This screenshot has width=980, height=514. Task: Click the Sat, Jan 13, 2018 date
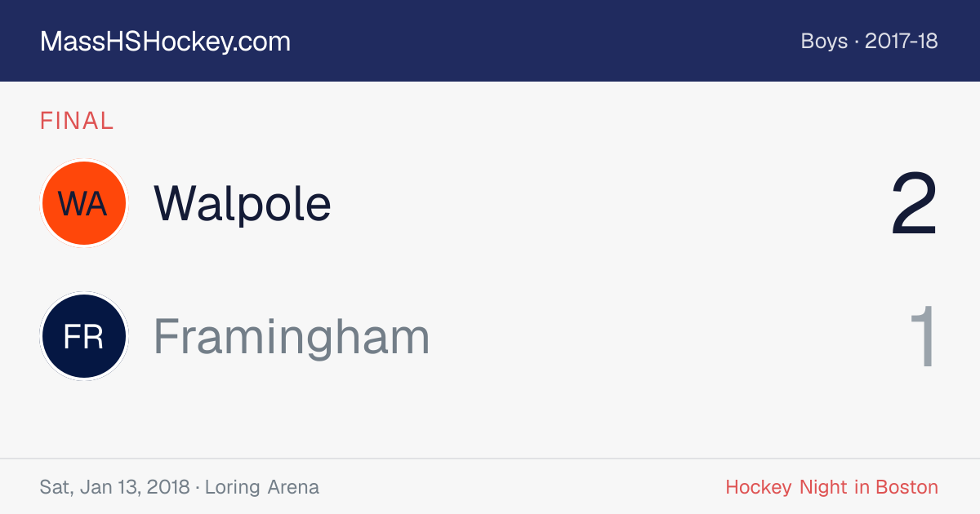coord(114,488)
